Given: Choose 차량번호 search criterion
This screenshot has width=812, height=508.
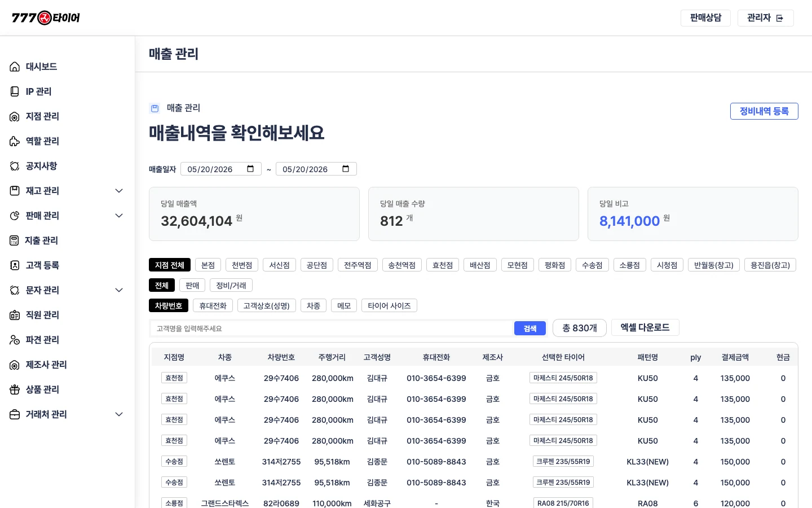Looking at the screenshot, I should [x=169, y=306].
